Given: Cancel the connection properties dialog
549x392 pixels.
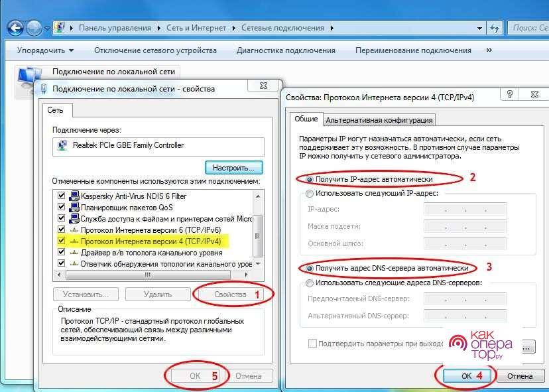Looking at the screenshot, I should (249, 376).
